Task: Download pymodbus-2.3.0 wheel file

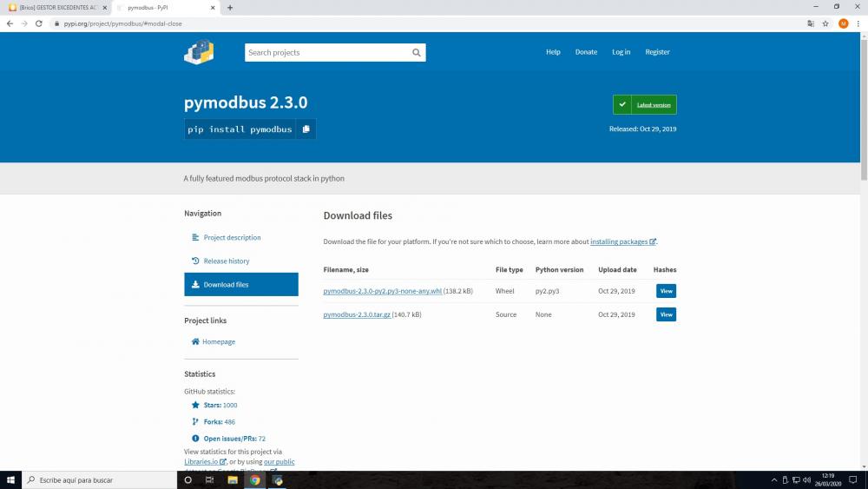Action: coord(383,291)
